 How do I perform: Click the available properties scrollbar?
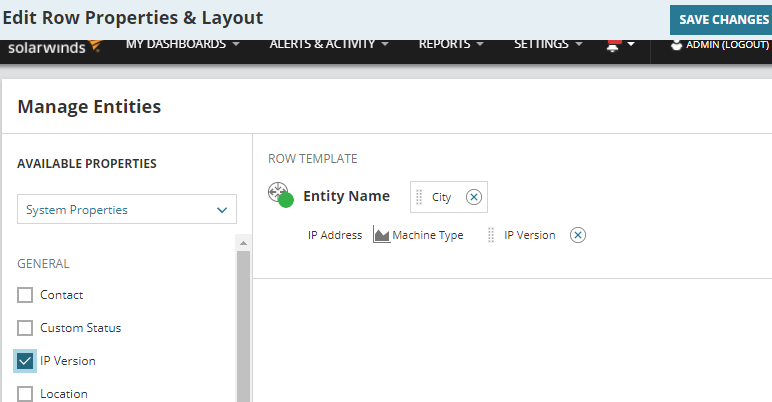pos(243,320)
